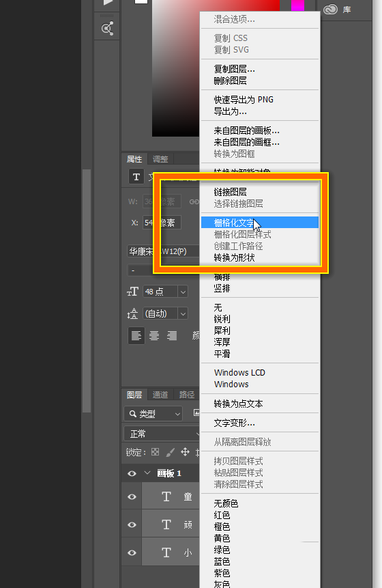The width and height of the screenshot is (382, 588).
Task: Apply 蓝色 layer color label
Action: 260,562
